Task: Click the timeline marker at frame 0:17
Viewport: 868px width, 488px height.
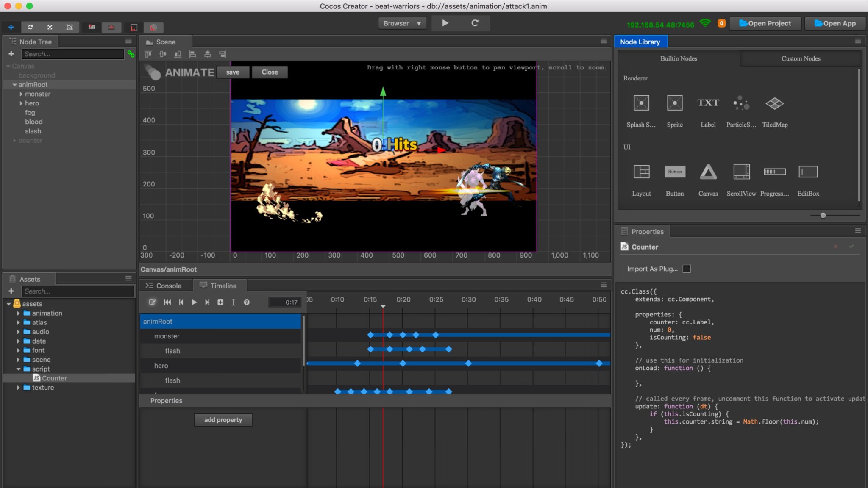Action: 383,306
